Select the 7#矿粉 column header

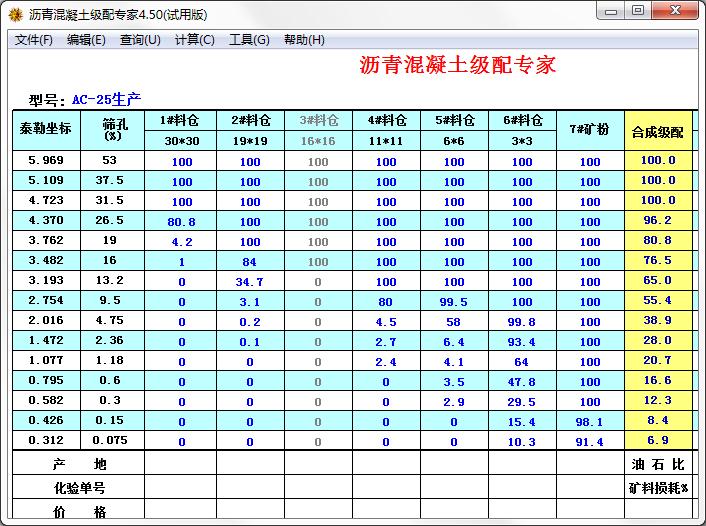pos(590,129)
